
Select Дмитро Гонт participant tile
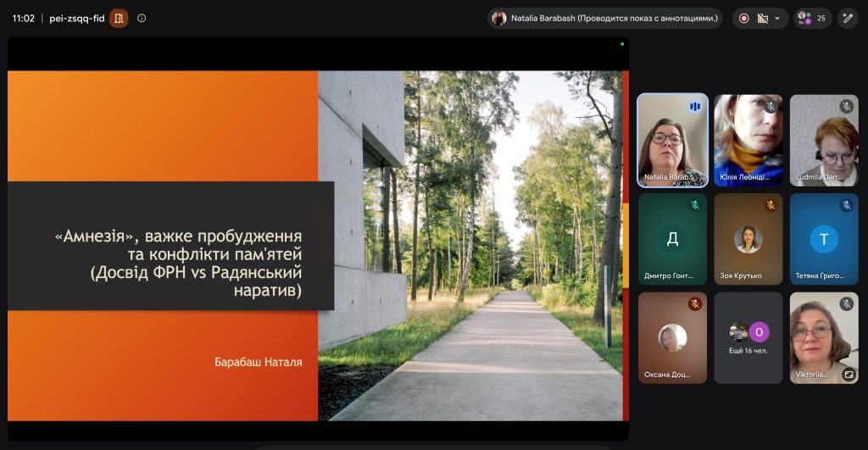(x=672, y=239)
